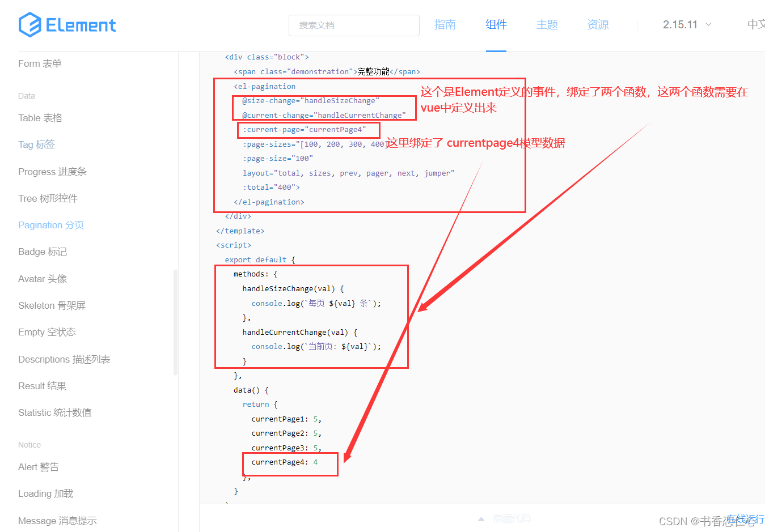Click the export default line
This screenshot has width=765, height=532.
click(x=260, y=260)
